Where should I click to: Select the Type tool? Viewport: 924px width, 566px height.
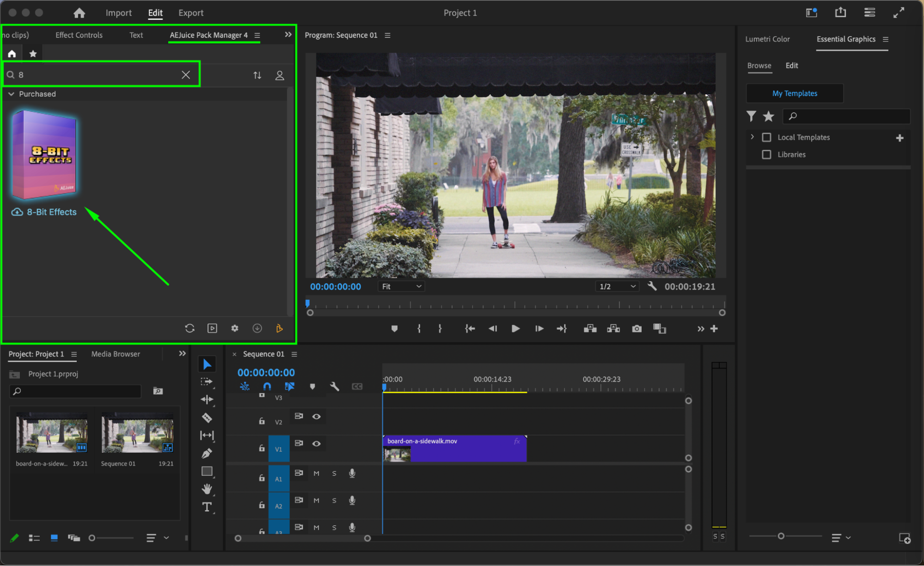207,507
